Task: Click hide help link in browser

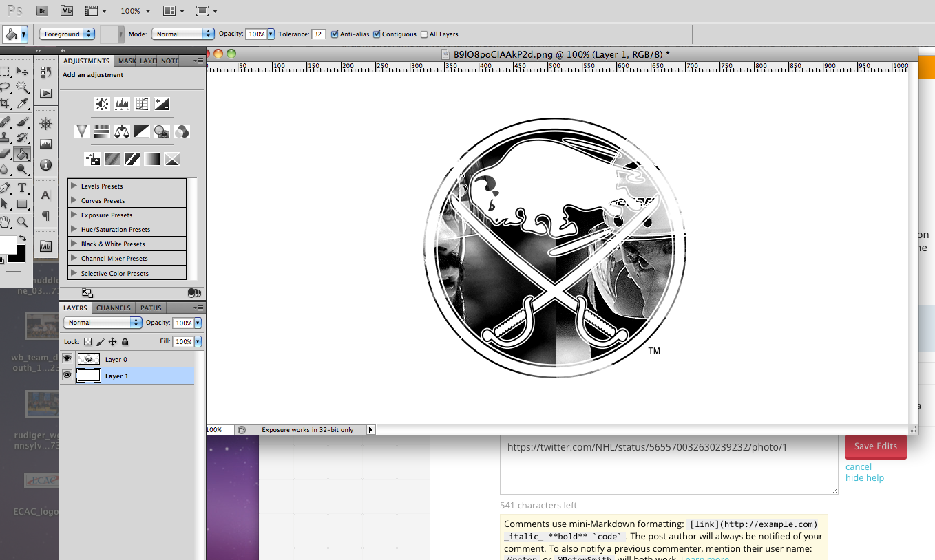Action: click(x=865, y=477)
